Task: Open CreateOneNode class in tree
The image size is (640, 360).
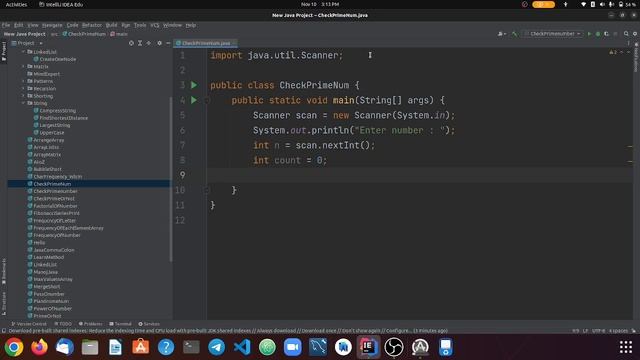Action: click(55, 59)
